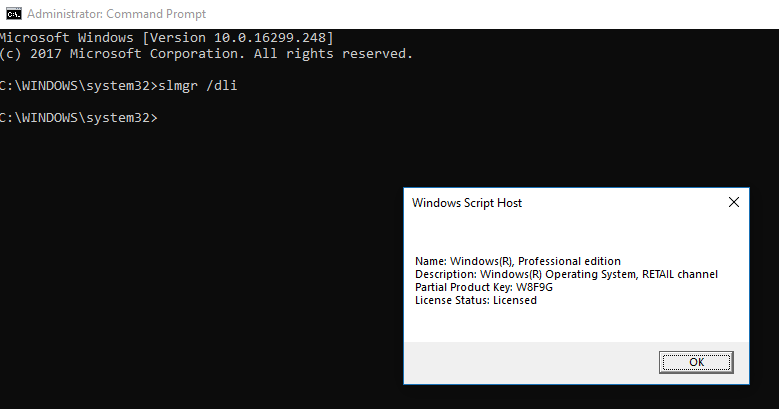Click the version number 10.0.16299.248
Image resolution: width=779 pixels, height=409 pixels.
[269, 38]
